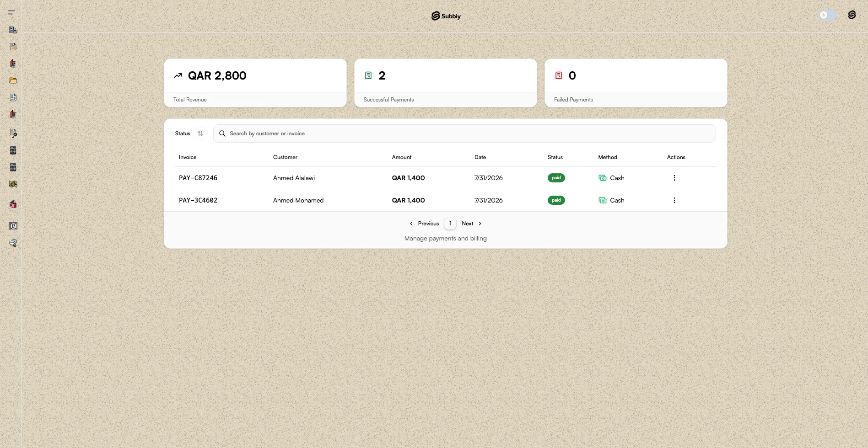Open the document-with-magnifier sidebar icon
The height and width of the screenshot is (448, 868).
[13, 133]
